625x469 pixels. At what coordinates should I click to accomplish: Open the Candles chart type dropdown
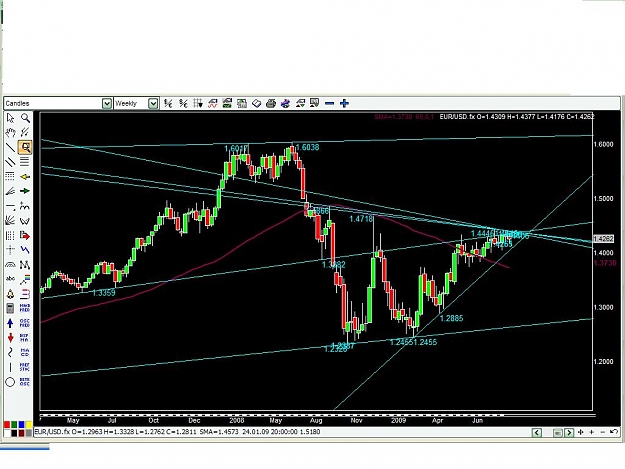coord(106,104)
